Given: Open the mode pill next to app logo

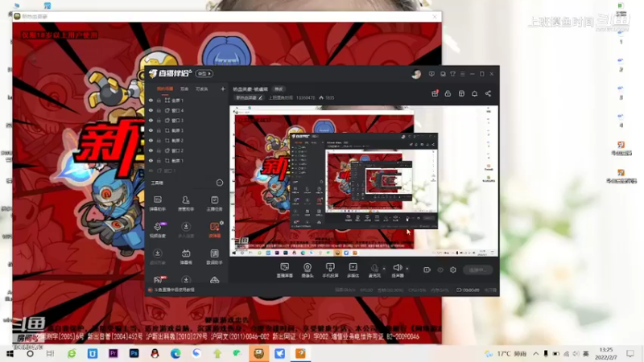Looking at the screenshot, I should tap(204, 73).
